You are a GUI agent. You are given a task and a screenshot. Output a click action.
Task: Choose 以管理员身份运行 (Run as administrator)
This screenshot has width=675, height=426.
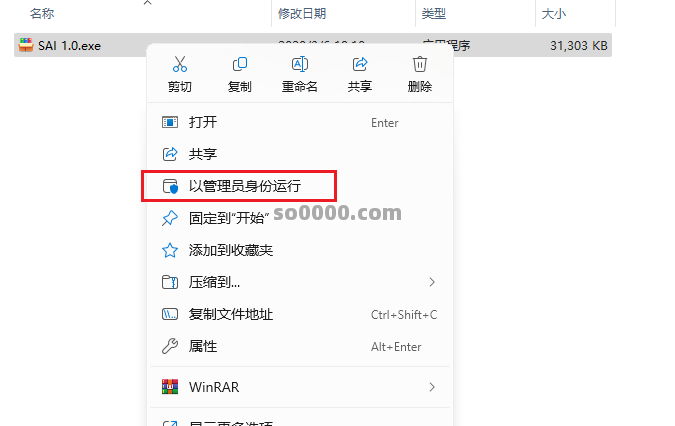coord(300,186)
